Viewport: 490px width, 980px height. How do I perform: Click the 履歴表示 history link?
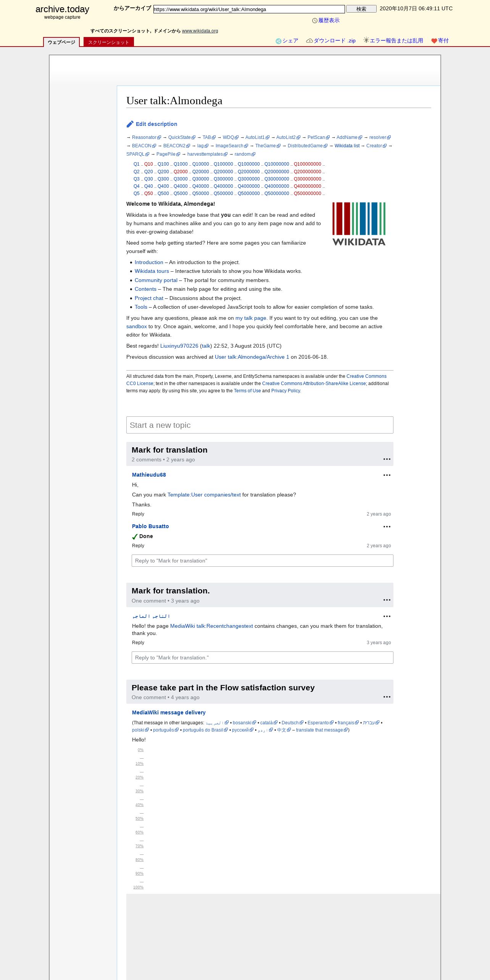tap(329, 21)
